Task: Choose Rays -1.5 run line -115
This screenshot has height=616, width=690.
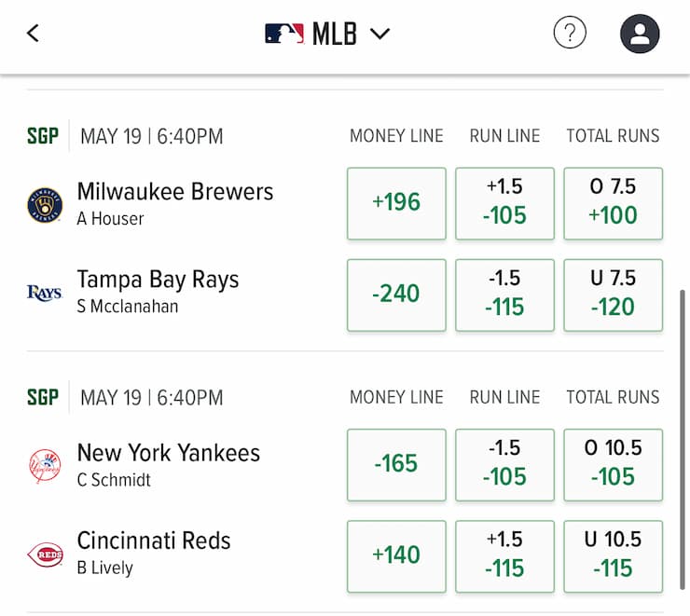Action: (504, 294)
